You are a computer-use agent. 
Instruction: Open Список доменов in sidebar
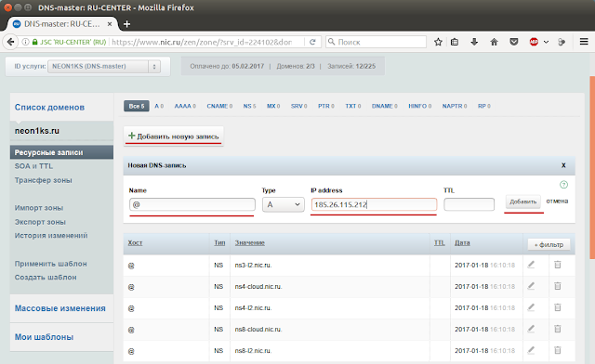[49, 108]
